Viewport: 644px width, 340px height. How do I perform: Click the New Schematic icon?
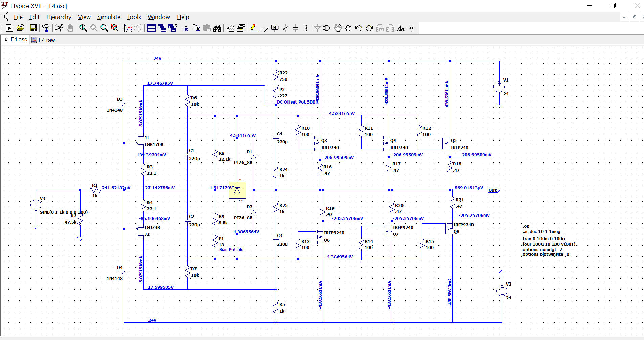9,28
